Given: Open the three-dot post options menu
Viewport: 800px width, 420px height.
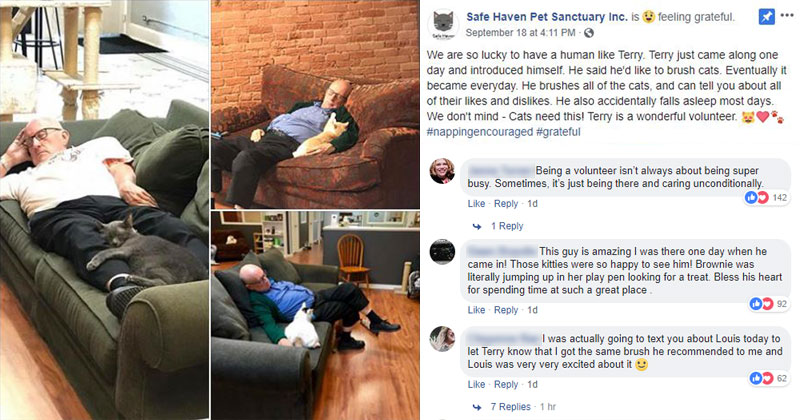Looking at the screenshot, I should coord(787,16).
